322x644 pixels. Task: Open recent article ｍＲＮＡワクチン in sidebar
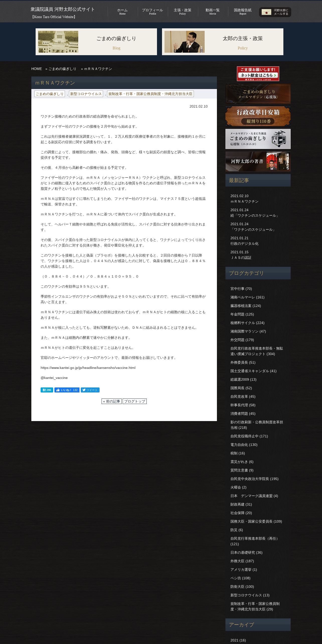(245, 201)
